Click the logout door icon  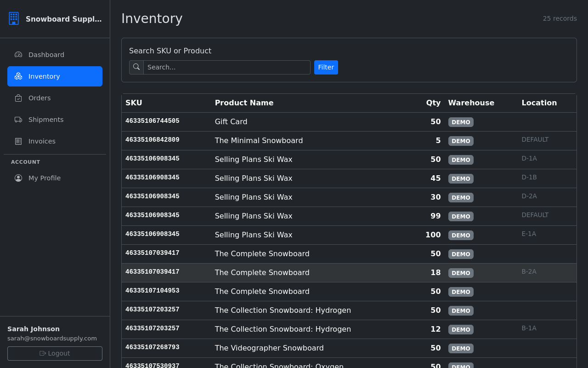point(42,353)
